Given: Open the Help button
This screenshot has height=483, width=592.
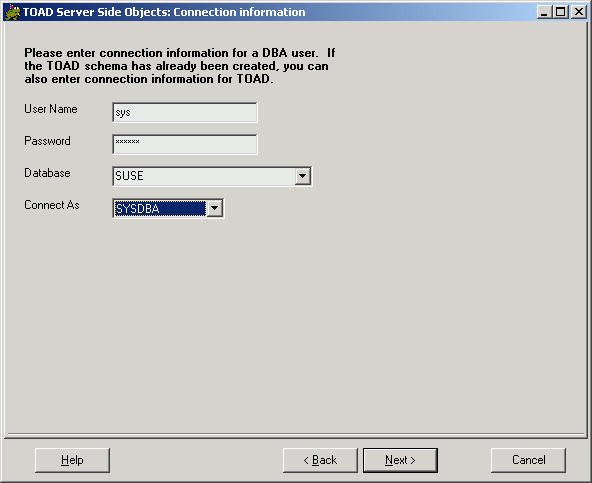Looking at the screenshot, I should (72, 460).
